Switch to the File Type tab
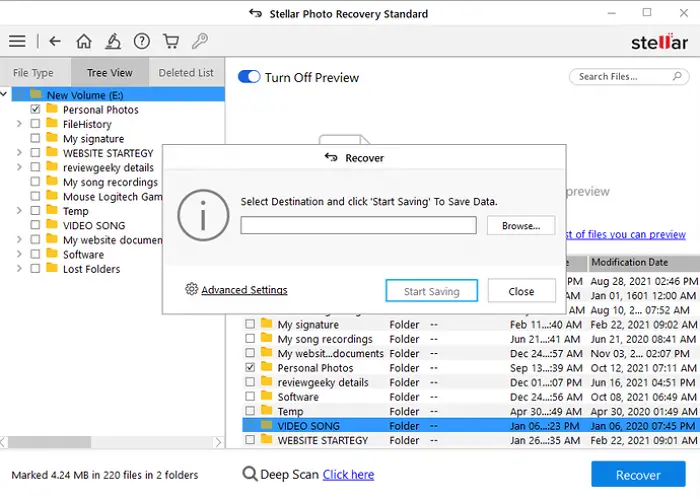Screen dimensions: 700x498 (x=34, y=72)
